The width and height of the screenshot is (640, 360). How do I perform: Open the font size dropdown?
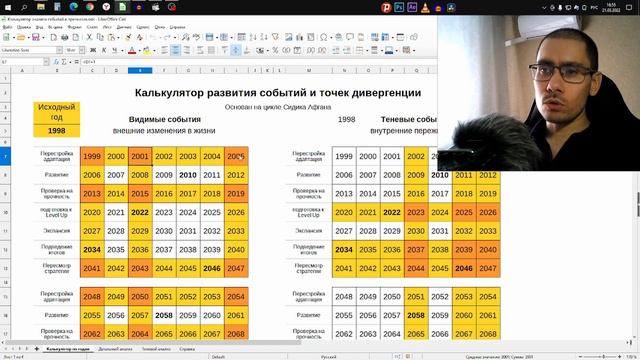point(82,50)
